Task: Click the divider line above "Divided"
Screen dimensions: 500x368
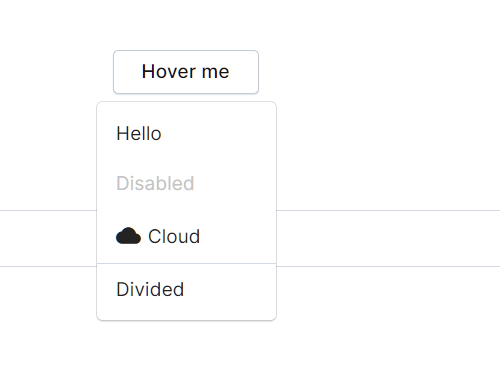Action: tap(186, 263)
